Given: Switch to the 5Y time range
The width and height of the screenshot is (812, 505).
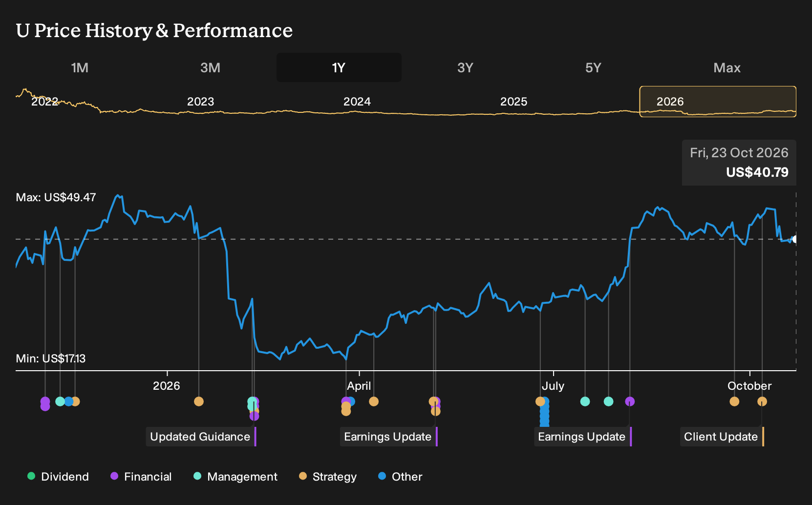Looking at the screenshot, I should click(x=593, y=67).
